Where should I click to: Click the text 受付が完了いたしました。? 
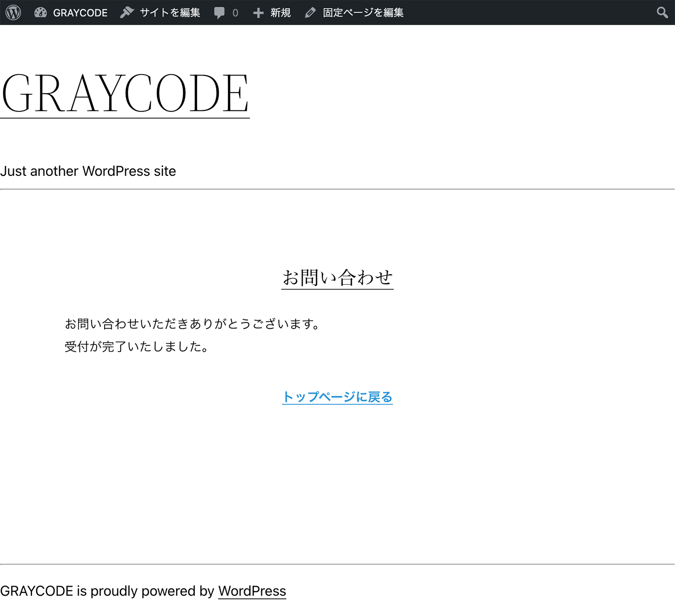138,347
